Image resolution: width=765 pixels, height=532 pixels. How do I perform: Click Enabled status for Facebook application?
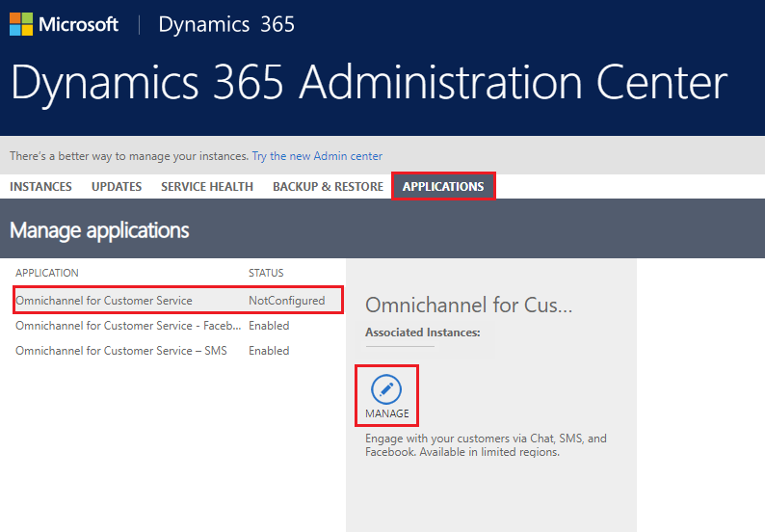pyautogui.click(x=269, y=326)
